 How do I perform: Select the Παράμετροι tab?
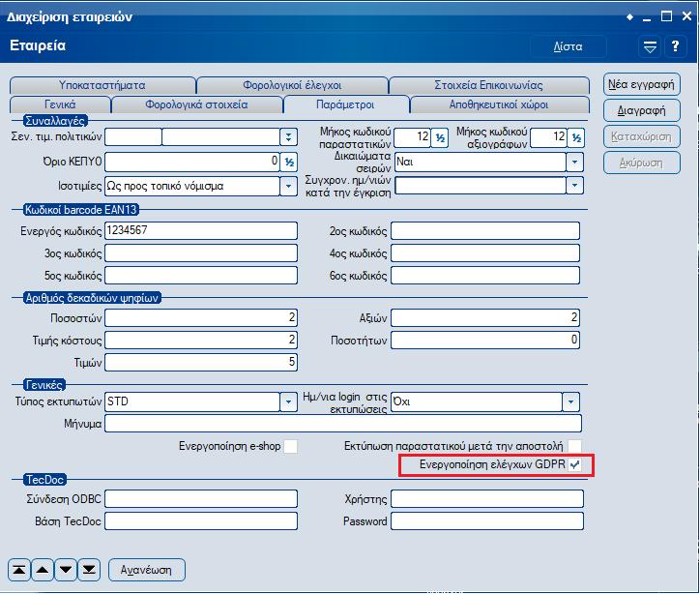coord(345,104)
